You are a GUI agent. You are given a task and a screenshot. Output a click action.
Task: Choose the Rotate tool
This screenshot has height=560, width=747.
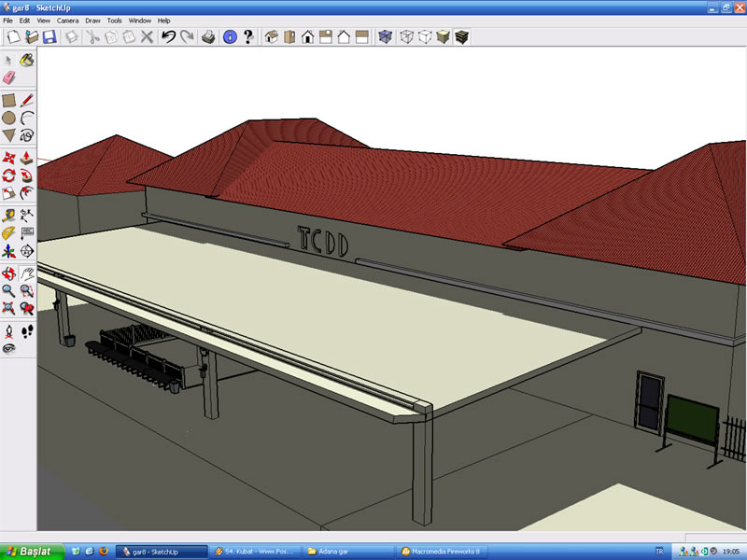[8, 175]
